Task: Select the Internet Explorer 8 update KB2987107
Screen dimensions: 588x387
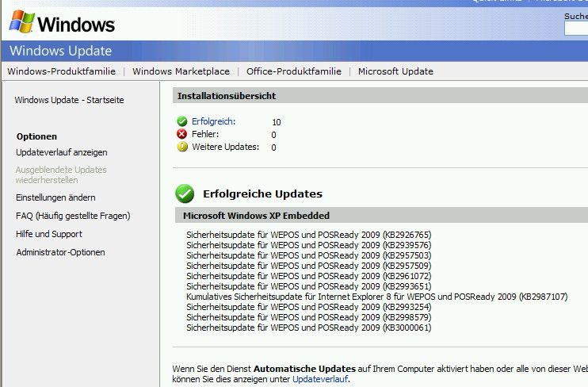Action: coord(377,297)
